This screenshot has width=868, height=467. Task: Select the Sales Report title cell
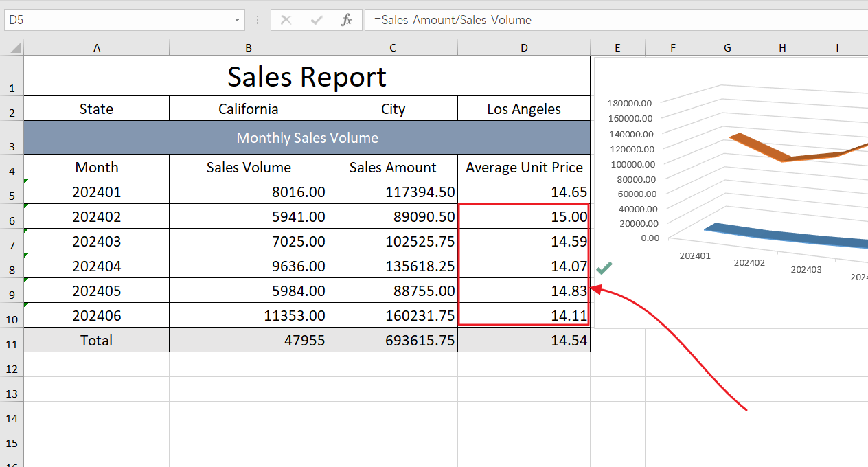click(306, 76)
